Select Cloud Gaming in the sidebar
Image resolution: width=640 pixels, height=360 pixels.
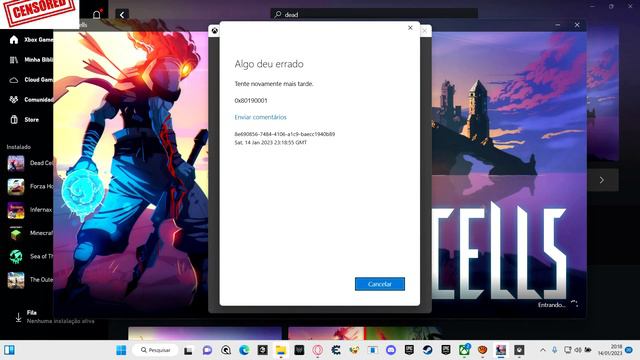32,80
